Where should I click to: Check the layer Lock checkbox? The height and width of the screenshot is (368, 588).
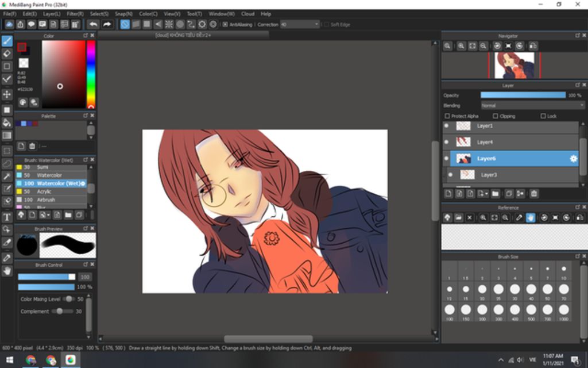tap(543, 116)
